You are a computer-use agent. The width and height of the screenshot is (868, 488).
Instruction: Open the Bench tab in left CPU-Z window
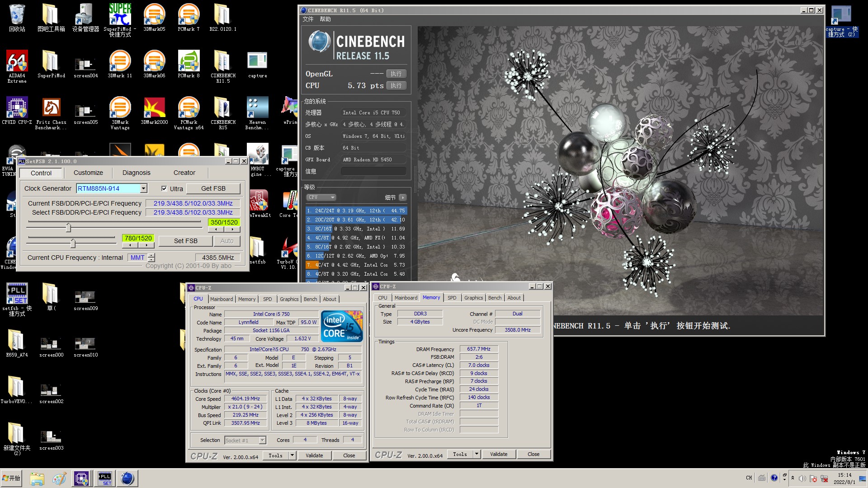coord(310,299)
